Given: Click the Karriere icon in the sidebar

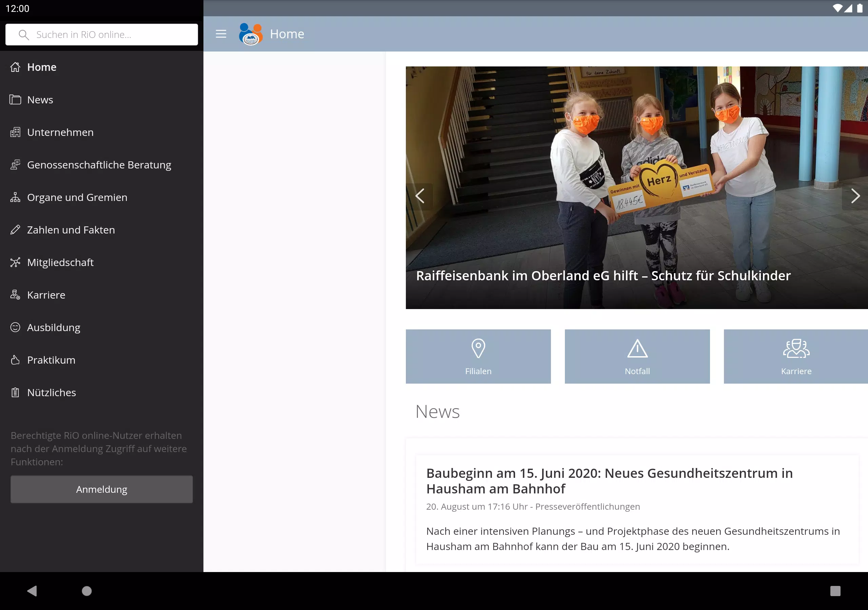Looking at the screenshot, I should [15, 295].
